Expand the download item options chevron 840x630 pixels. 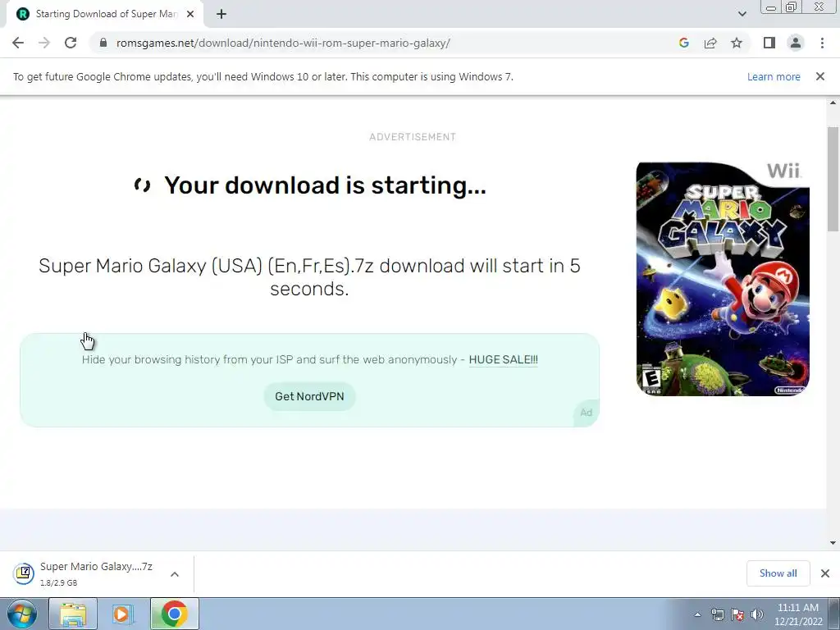pyautogui.click(x=175, y=574)
